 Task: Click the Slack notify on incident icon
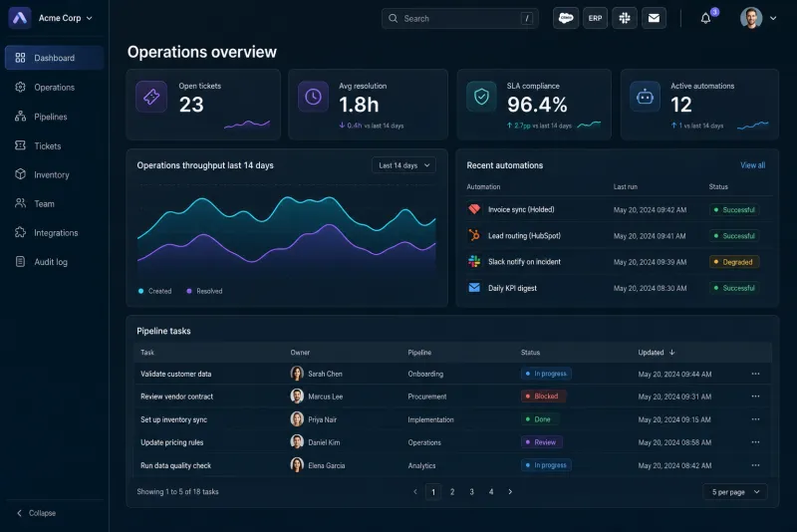(x=474, y=262)
